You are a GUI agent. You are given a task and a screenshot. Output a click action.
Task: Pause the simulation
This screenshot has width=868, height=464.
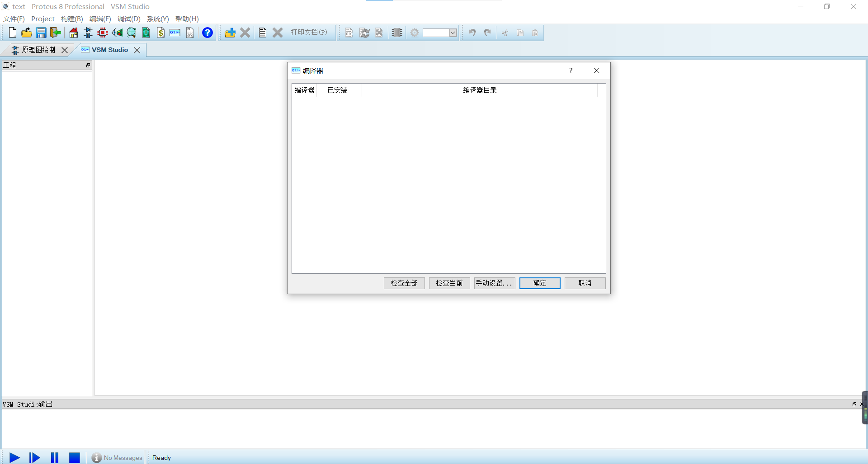pos(55,458)
